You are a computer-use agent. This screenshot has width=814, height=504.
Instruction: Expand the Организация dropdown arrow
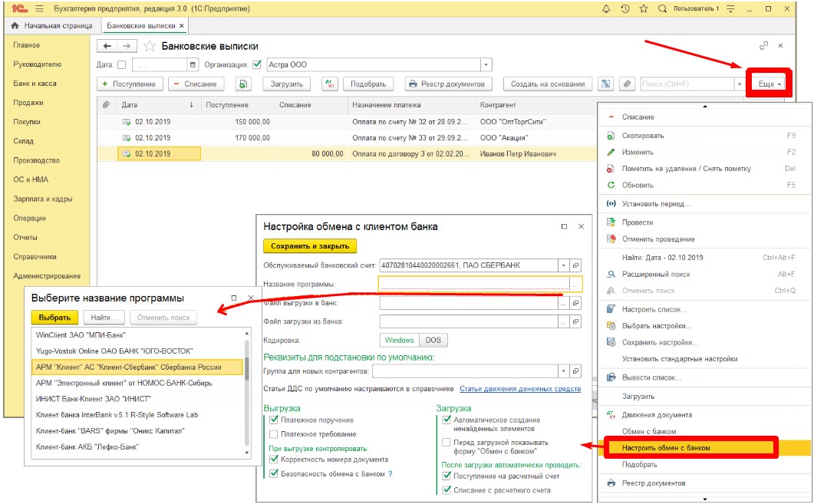tap(486, 65)
